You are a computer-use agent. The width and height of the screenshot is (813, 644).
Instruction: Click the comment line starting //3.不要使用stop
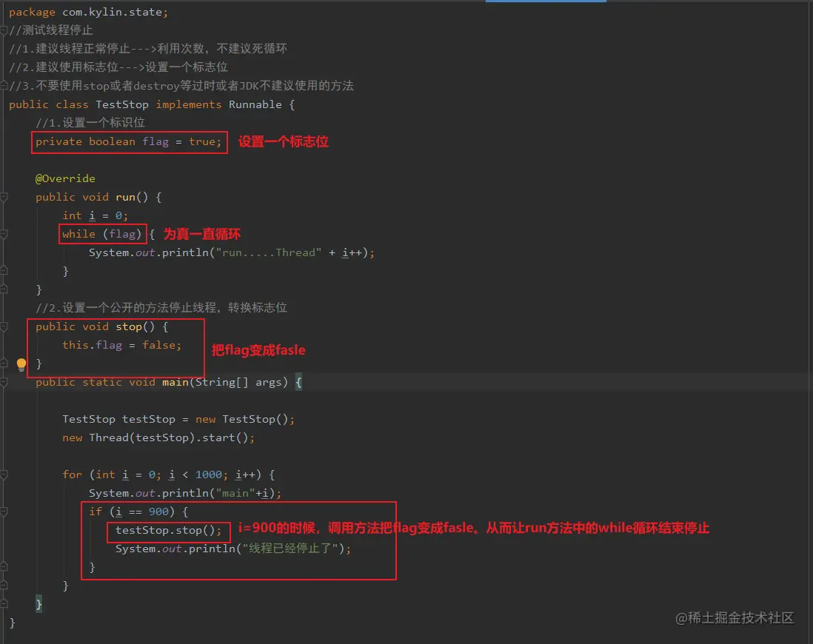pyautogui.click(x=181, y=86)
